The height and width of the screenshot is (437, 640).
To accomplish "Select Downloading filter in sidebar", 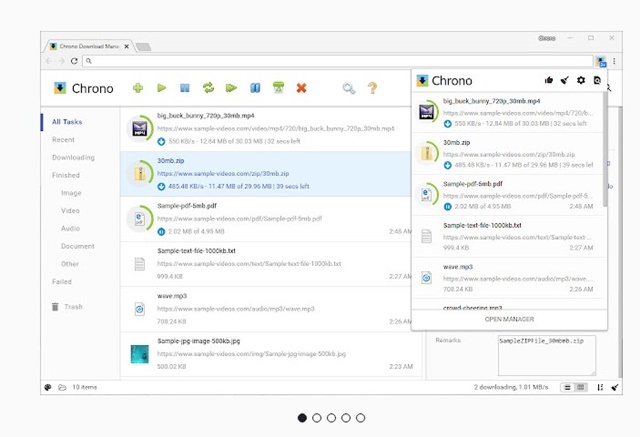I will point(73,157).
